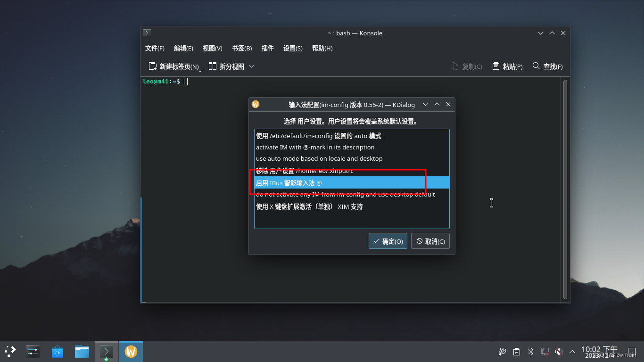Click the show desktop button in taskbar
The image size is (644, 362).
point(632,352)
